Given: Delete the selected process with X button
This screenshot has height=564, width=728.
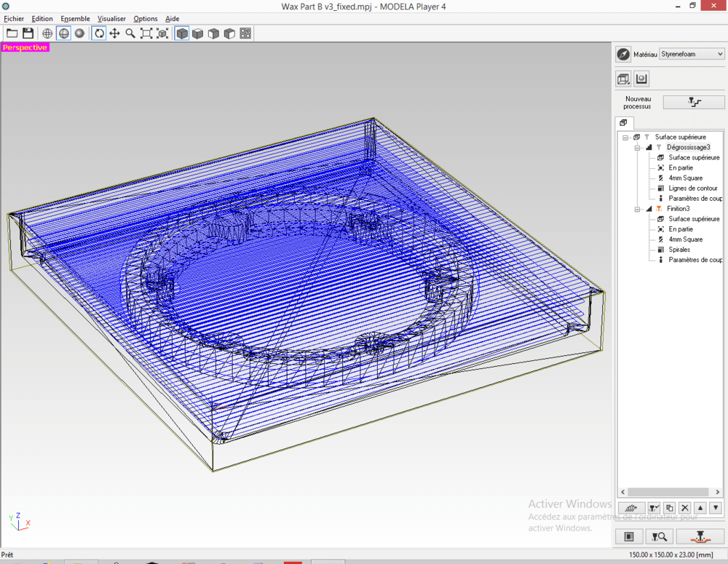Looking at the screenshot, I should 685,508.
